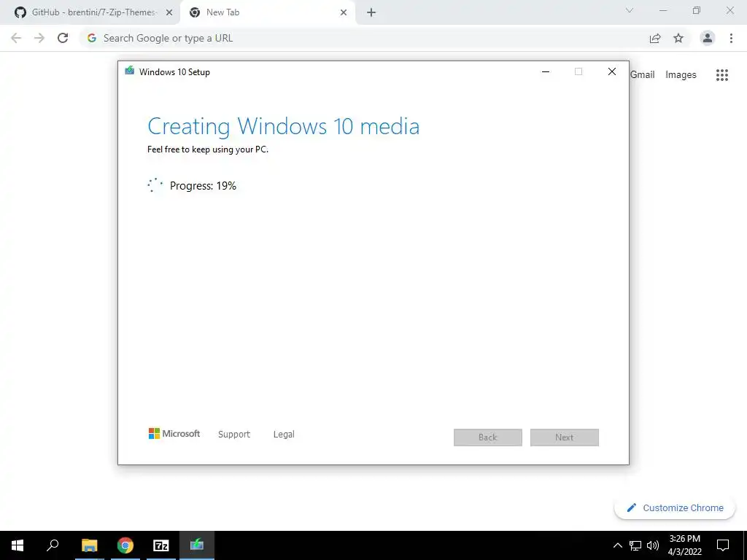Close the Windows 10 Setup window

pyautogui.click(x=612, y=71)
